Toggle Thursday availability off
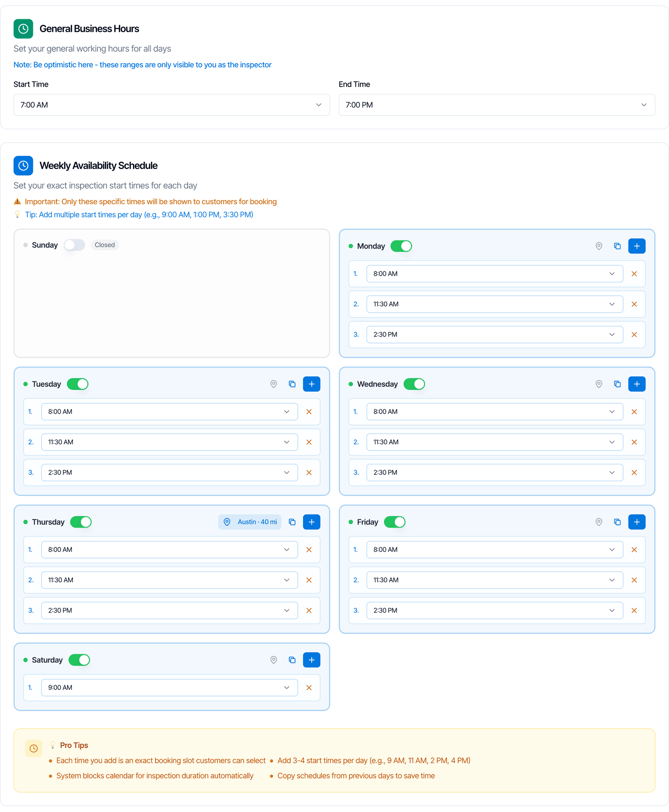This screenshot has width=669, height=812. click(81, 522)
